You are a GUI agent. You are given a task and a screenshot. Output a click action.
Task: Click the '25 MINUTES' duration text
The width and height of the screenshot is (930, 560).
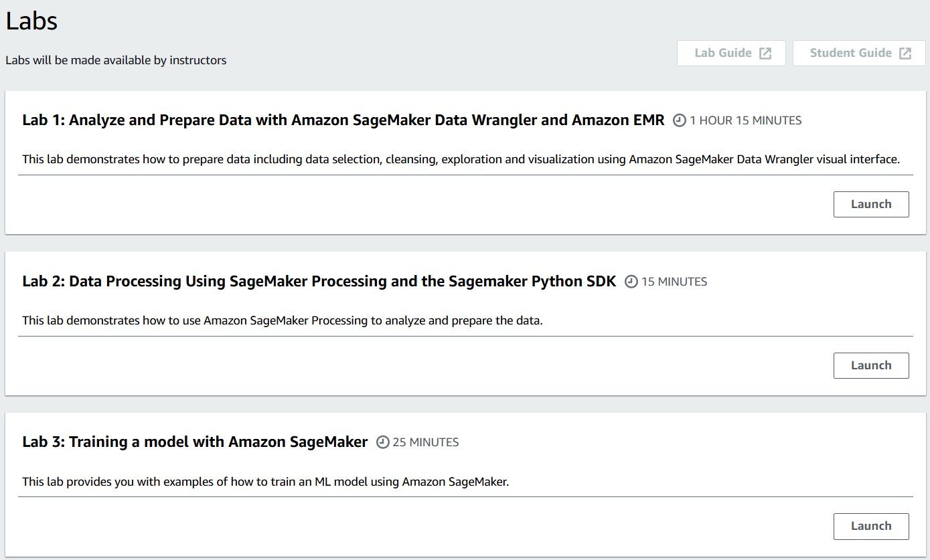[426, 442]
